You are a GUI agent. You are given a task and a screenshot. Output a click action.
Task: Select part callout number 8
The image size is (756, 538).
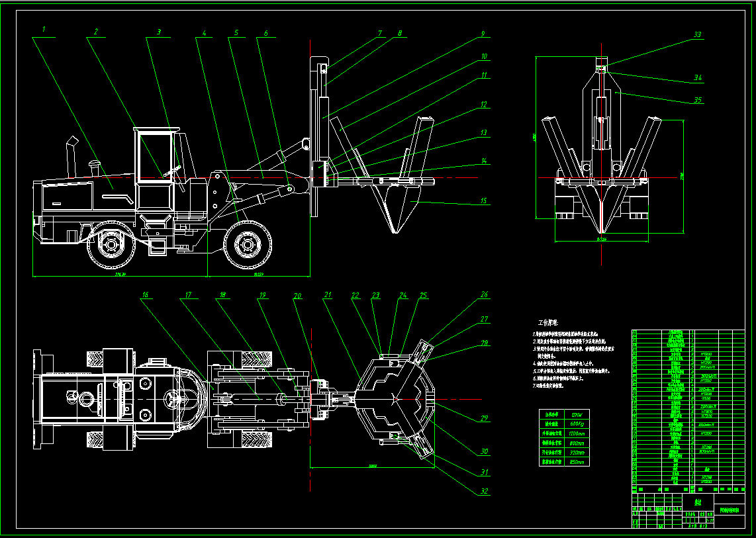[399, 33]
